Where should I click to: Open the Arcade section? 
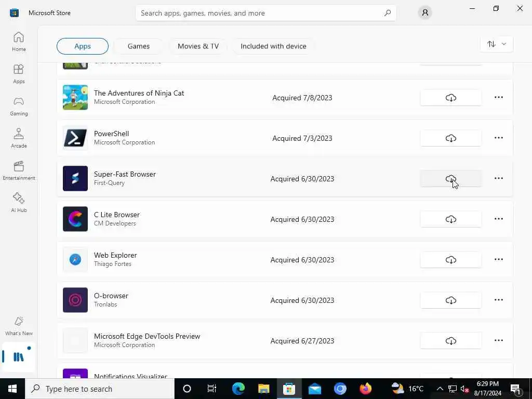pyautogui.click(x=19, y=138)
